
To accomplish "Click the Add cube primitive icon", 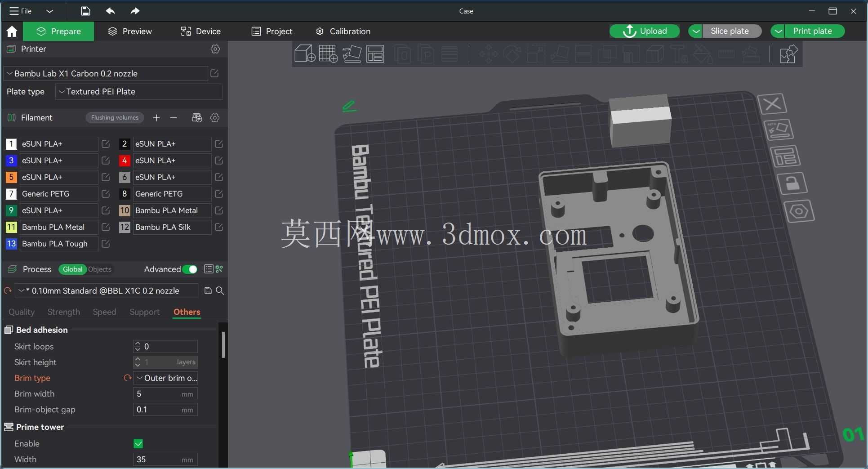I will coord(304,54).
